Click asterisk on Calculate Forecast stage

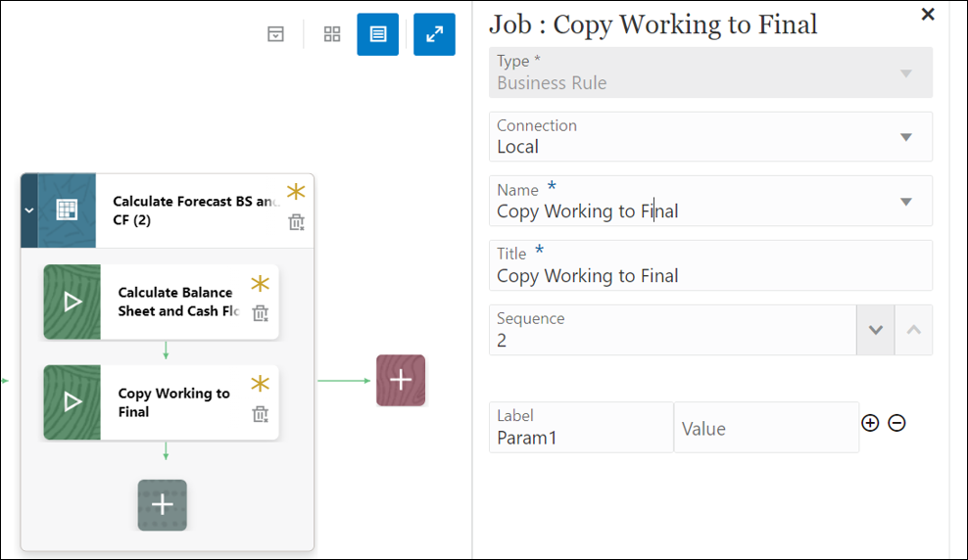[x=296, y=191]
